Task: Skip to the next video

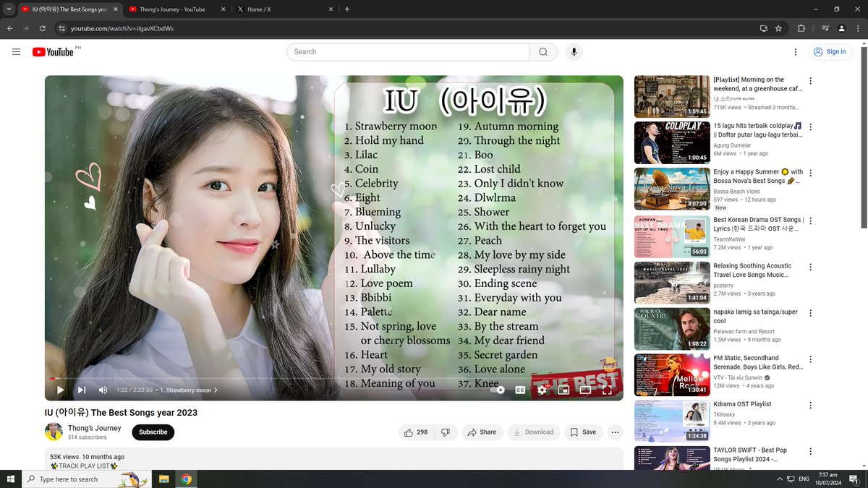Action: pyautogui.click(x=82, y=390)
